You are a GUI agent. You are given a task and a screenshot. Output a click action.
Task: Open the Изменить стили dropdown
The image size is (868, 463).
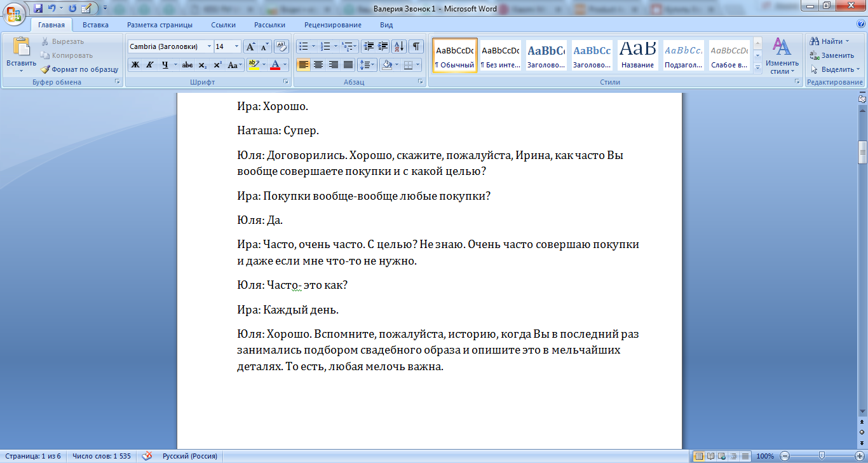(782, 56)
